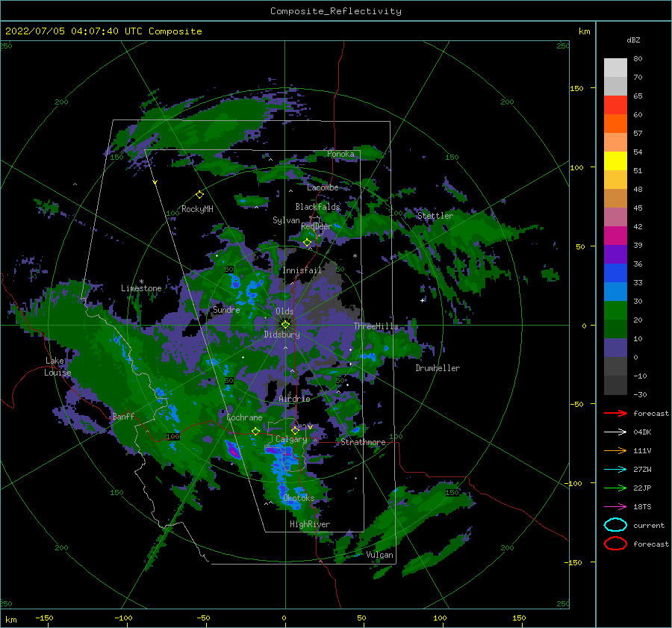The image size is (672, 628).
Task: Select the light gray 80-70 dBZ swatch
Action: 615,68
